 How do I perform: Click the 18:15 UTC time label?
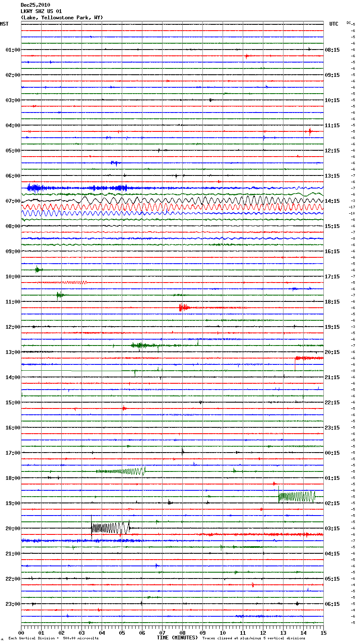click(332, 302)
